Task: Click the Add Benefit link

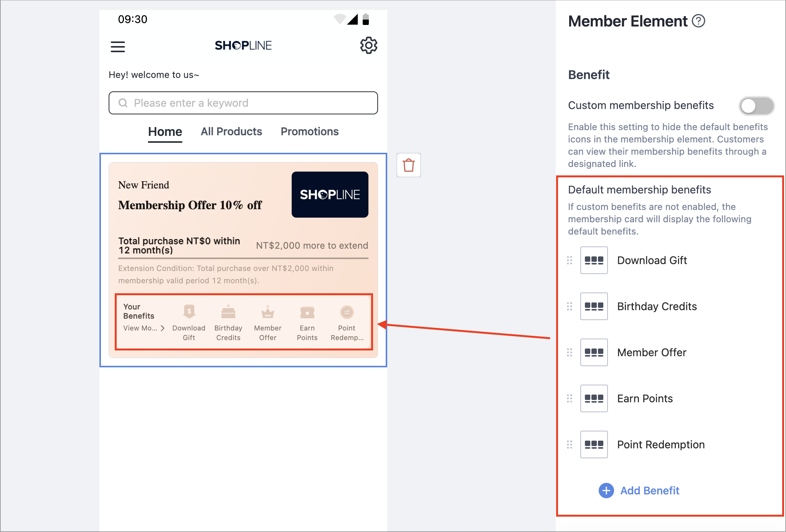Action: [x=650, y=491]
